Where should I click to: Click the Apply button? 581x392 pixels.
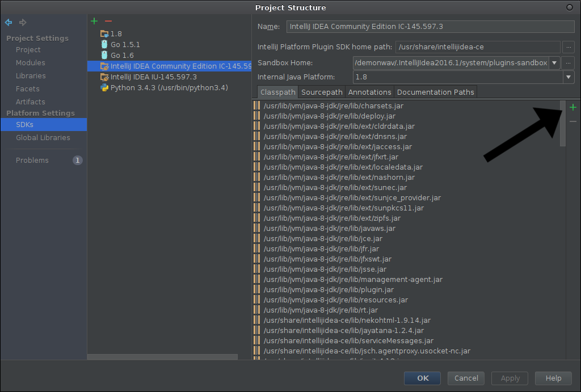click(x=510, y=378)
